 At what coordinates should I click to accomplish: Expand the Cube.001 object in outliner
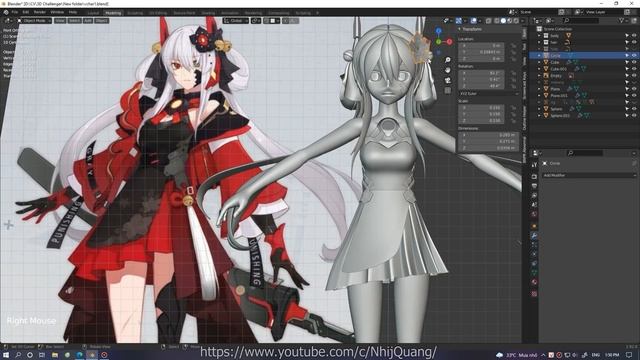pos(539,69)
